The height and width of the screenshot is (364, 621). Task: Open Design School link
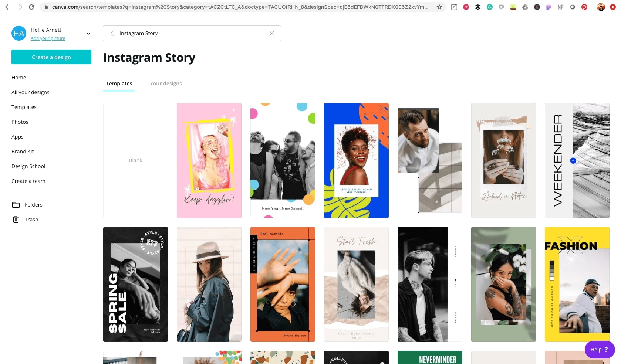click(x=28, y=166)
